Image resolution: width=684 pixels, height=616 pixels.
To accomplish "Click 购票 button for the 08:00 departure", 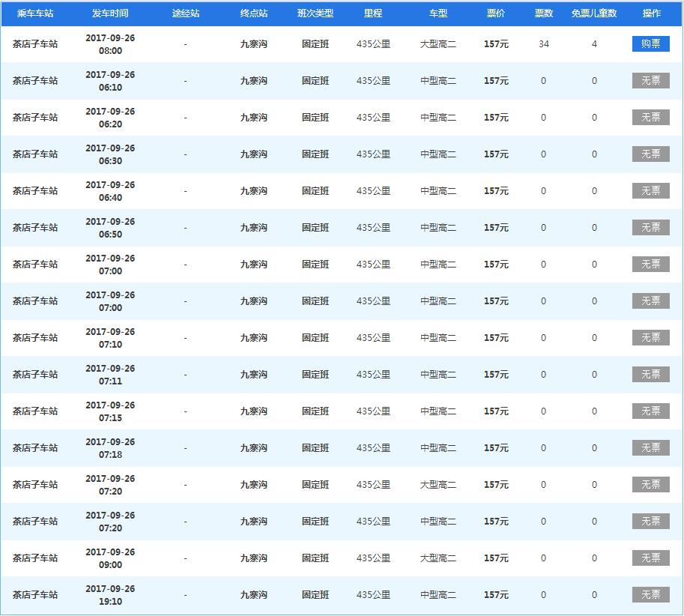I will pos(650,43).
